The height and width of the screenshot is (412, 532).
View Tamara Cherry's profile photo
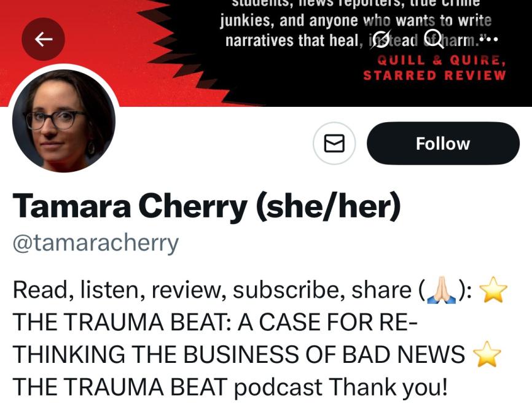pos(64,121)
